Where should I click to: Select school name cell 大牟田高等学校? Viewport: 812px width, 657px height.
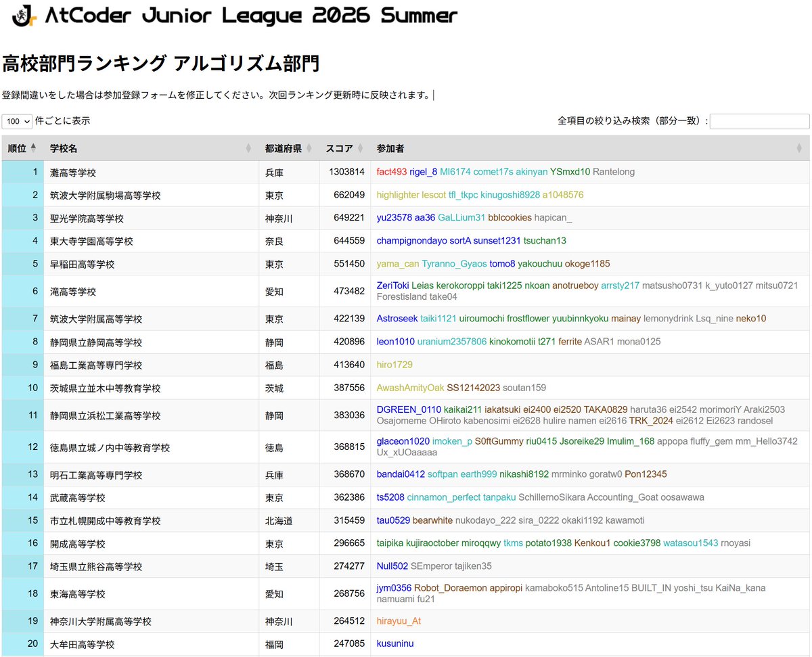(x=152, y=645)
